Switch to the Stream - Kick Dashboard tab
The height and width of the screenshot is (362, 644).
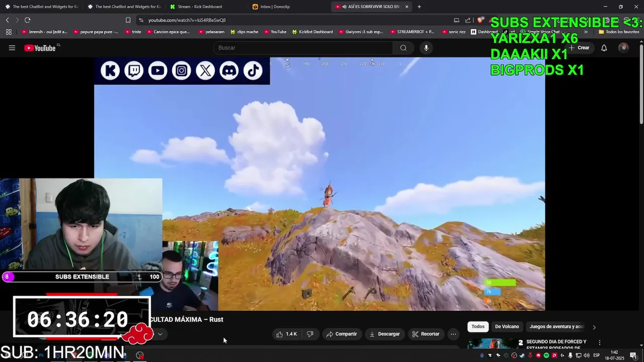tap(206, 7)
